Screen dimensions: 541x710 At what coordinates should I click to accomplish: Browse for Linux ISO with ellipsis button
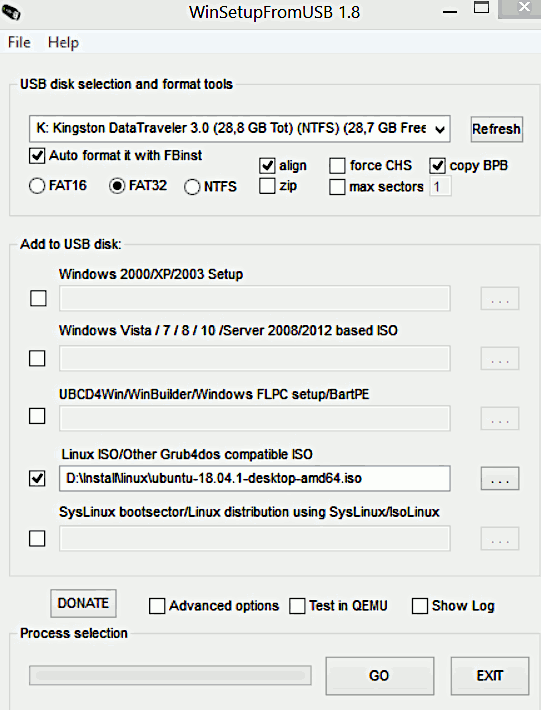pyautogui.click(x=500, y=479)
